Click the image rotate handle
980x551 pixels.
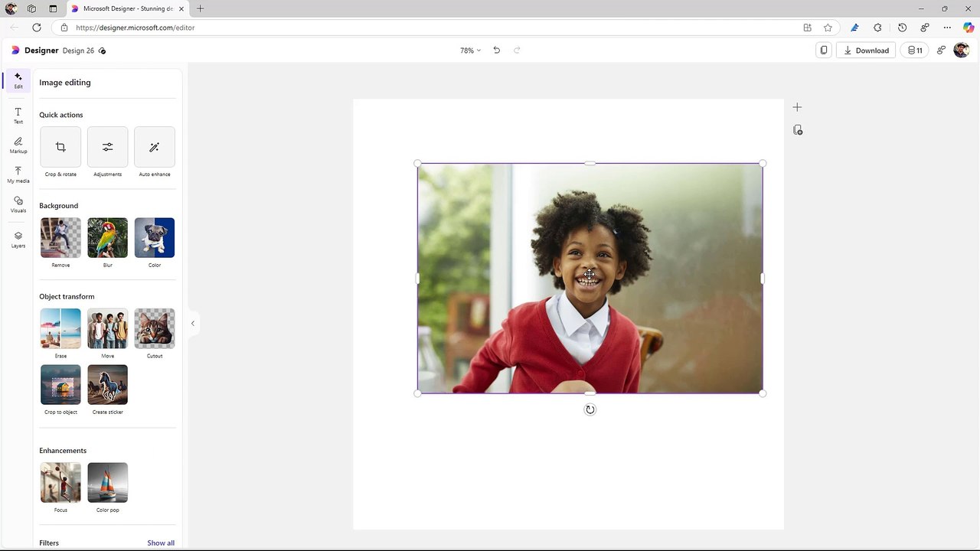pyautogui.click(x=590, y=409)
